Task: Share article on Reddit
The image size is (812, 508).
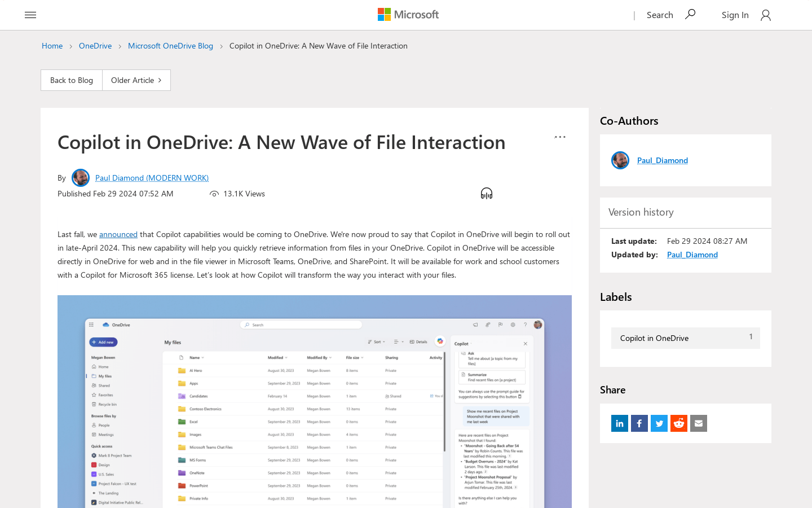Action: pos(678,423)
